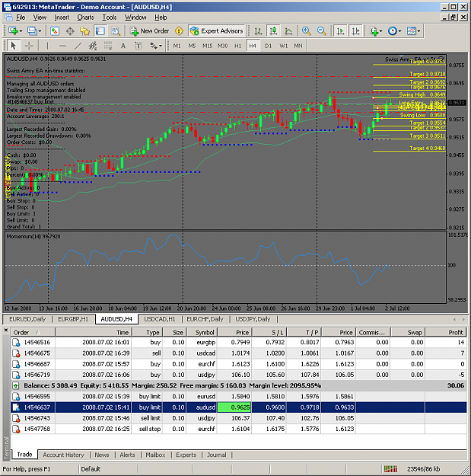Toggle the Expert Advisors button

pyautogui.click(x=217, y=31)
